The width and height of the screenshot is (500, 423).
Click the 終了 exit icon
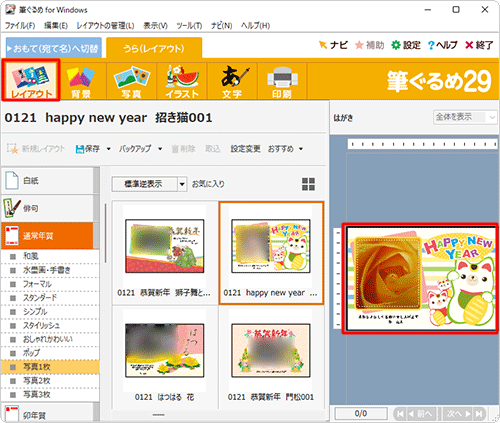(x=479, y=45)
